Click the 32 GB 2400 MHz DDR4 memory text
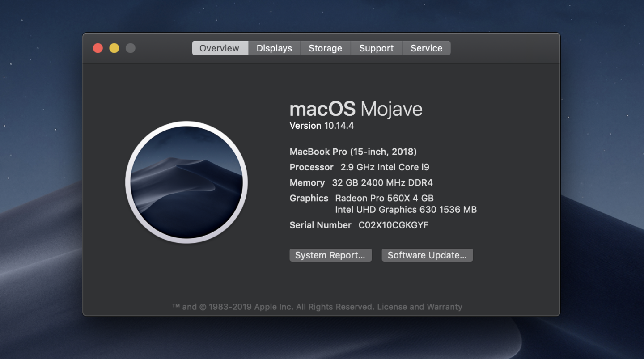The image size is (644, 359). [382, 183]
